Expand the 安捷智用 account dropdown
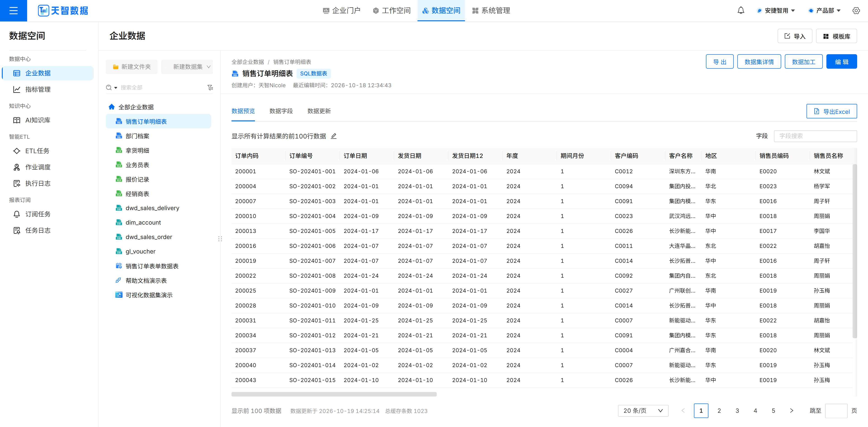The height and width of the screenshot is (427, 868). coord(776,10)
